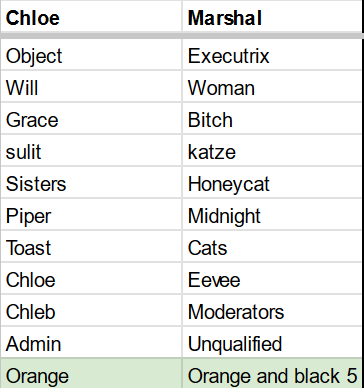Viewport: 364px width, 388px height.
Task: Click the Sisters cell
Action: 91,182
